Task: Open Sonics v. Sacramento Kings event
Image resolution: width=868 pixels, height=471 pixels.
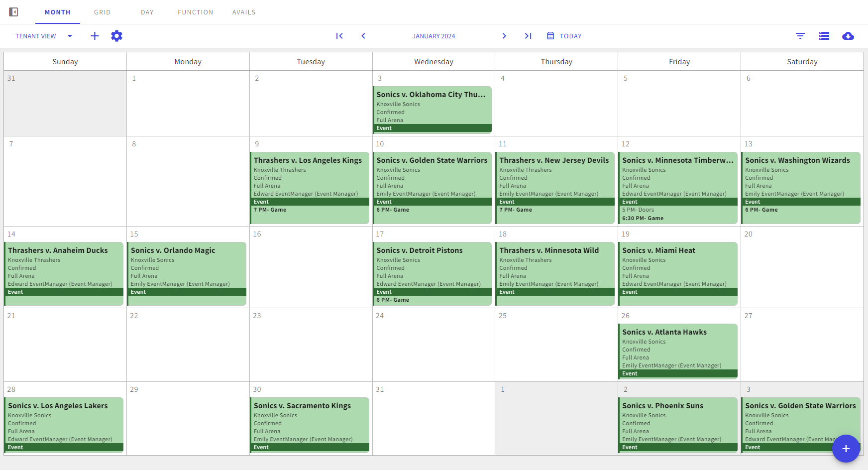Action: coord(310,425)
